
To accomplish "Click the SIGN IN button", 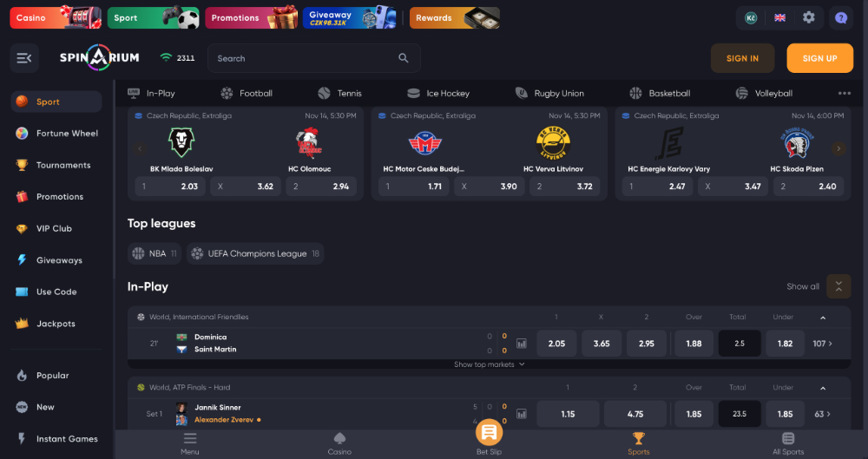I will pyautogui.click(x=742, y=58).
